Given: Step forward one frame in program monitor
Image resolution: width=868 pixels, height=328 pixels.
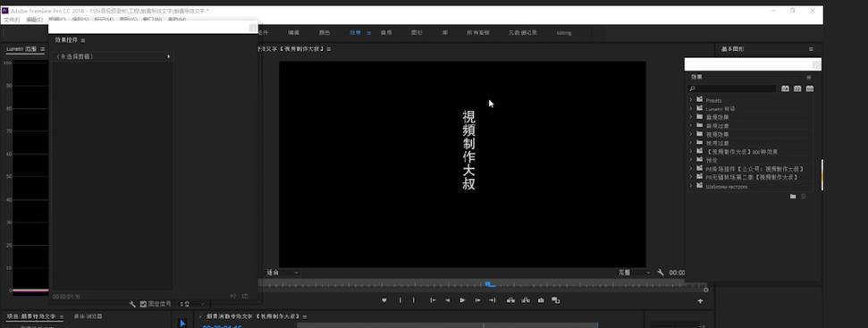Looking at the screenshot, I should 477,300.
